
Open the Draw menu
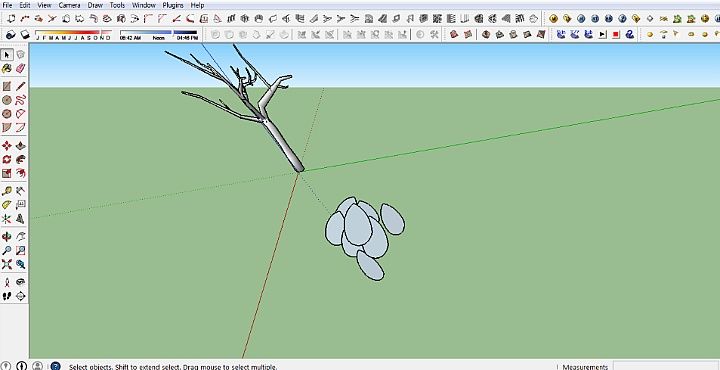coord(95,5)
